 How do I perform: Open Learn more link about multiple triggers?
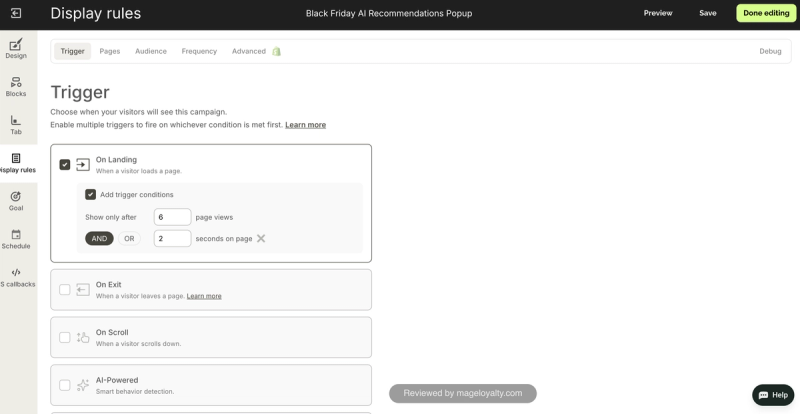[306, 125]
